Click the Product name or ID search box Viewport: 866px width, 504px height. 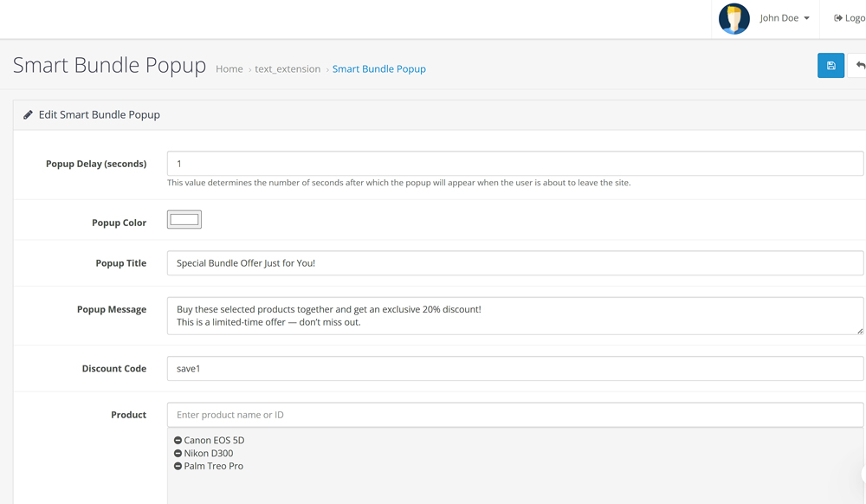coord(514,415)
